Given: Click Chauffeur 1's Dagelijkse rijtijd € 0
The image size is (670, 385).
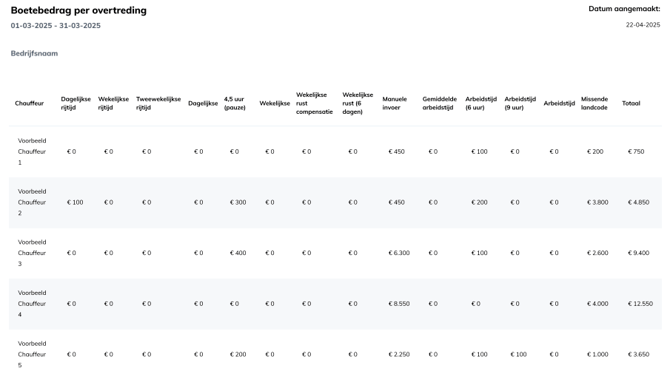Looking at the screenshot, I should tap(71, 152).
